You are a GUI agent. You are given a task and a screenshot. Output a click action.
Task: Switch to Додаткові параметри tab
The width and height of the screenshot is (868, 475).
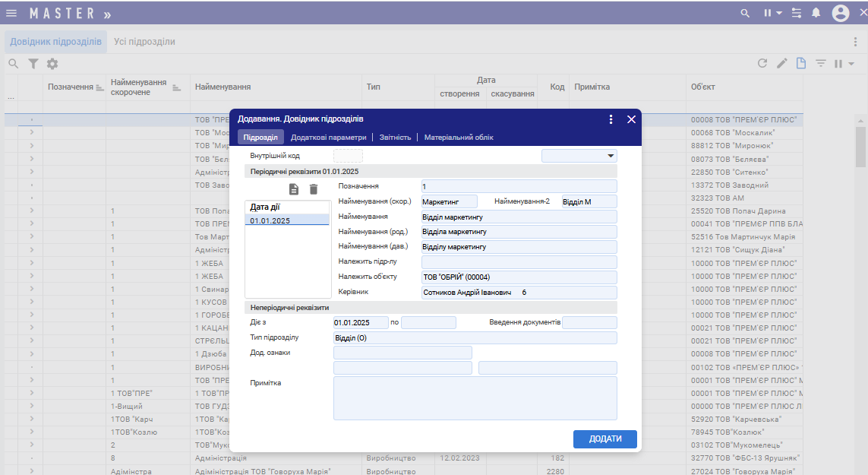[x=328, y=138]
